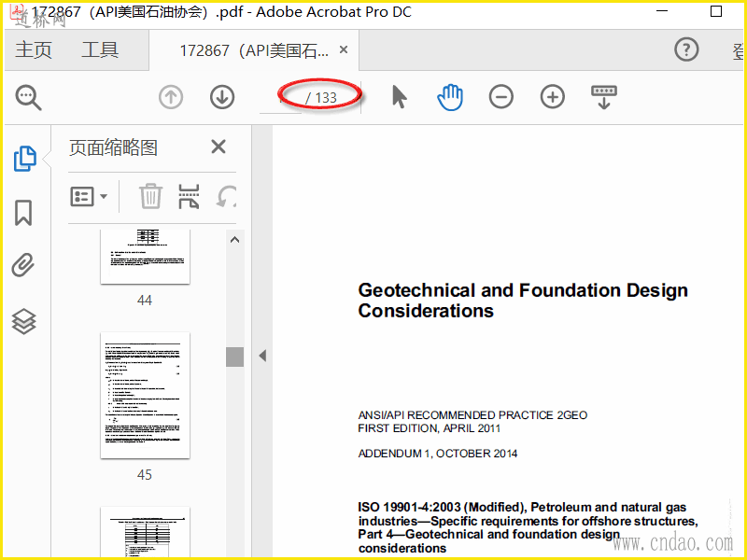The width and height of the screenshot is (747, 560).
Task: Click the '页面缩略图' panel heading
Action: [x=113, y=147]
